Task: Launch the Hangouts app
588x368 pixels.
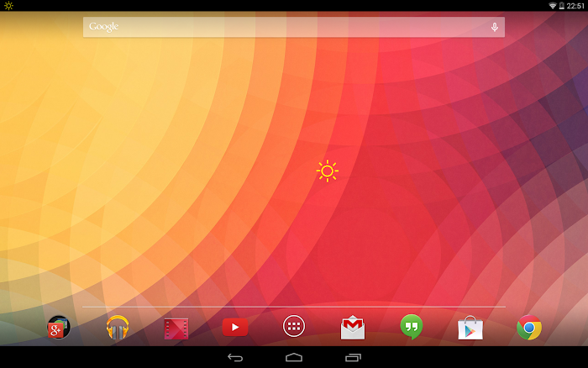Action: pyautogui.click(x=412, y=327)
